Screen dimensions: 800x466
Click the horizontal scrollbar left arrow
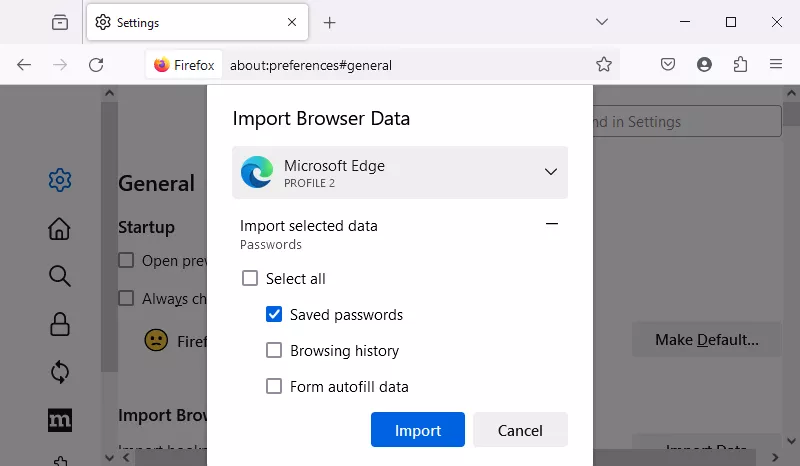[127, 457]
